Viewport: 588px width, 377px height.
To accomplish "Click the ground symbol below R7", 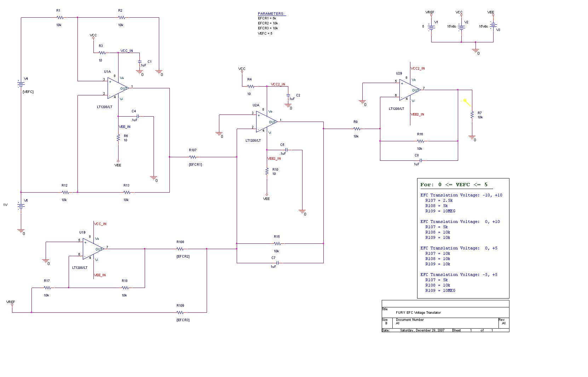I will click(x=472, y=137).
